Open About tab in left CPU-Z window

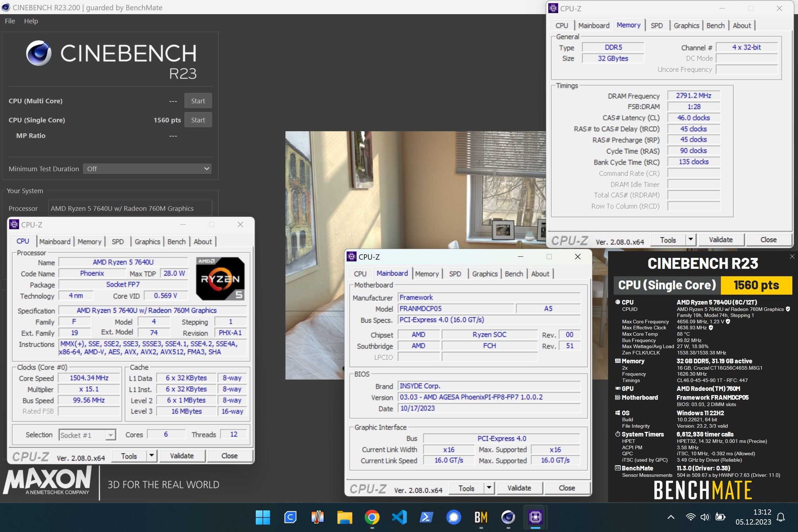coord(203,242)
